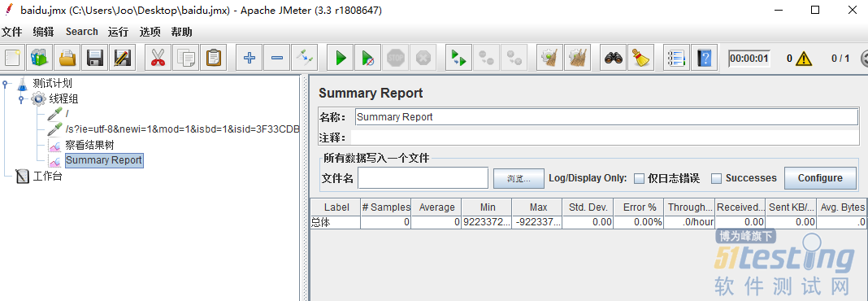Click the Max column header
The width and height of the screenshot is (868, 301).
click(x=537, y=207)
